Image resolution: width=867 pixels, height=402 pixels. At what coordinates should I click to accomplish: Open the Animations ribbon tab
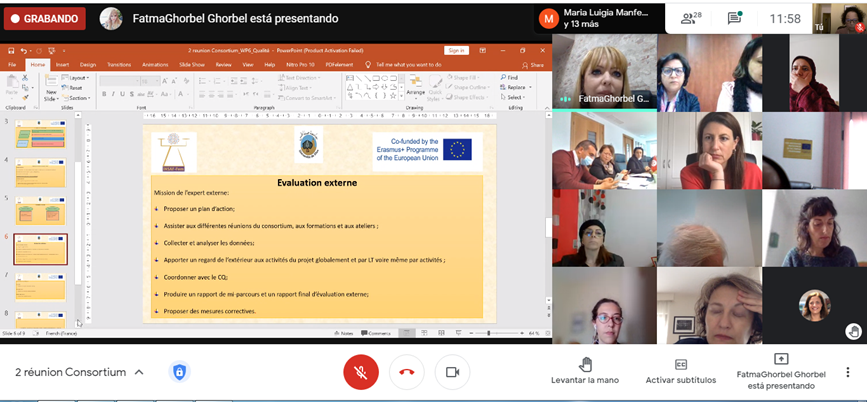pos(155,65)
